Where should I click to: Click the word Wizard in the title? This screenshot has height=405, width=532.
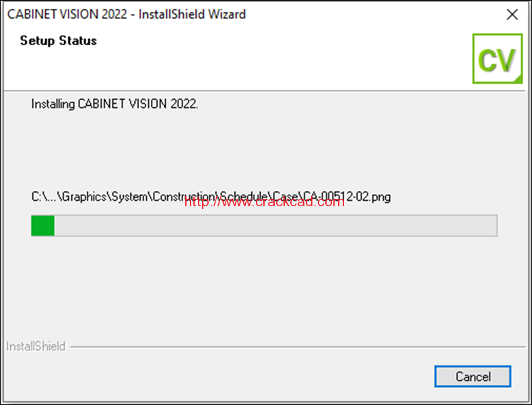(227, 14)
